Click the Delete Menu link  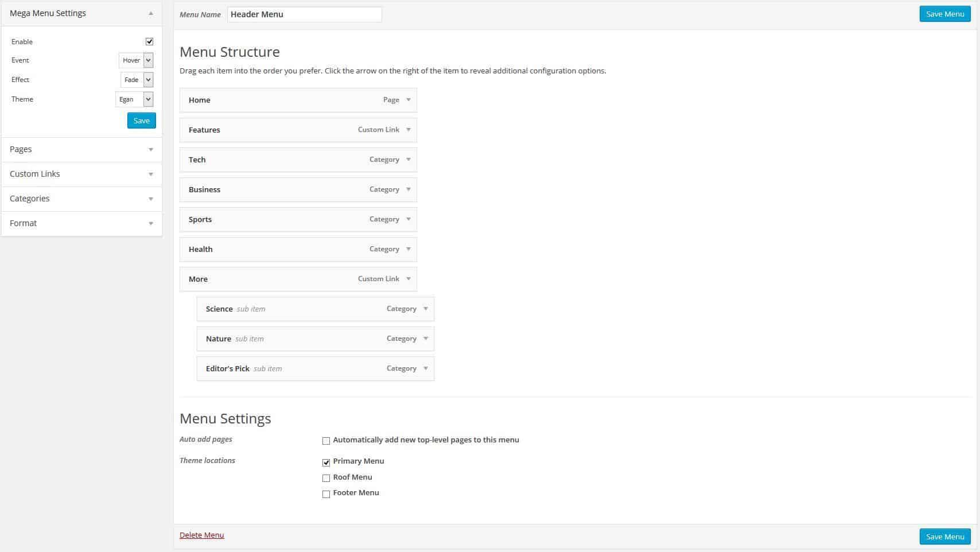201,535
